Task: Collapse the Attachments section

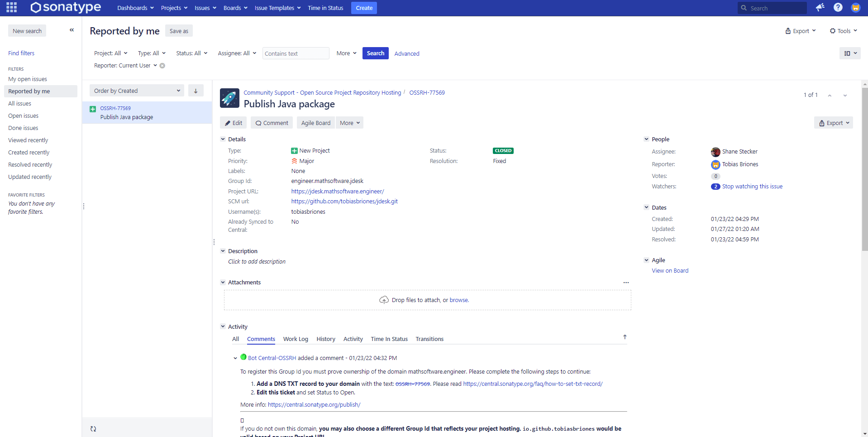Action: pos(223,282)
